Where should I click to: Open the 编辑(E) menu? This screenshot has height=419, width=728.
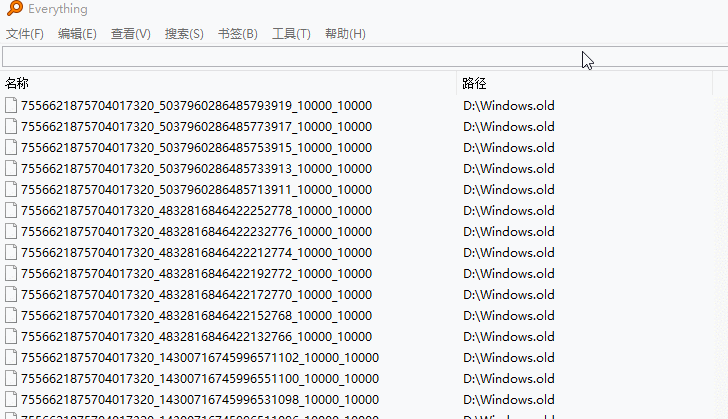point(77,34)
